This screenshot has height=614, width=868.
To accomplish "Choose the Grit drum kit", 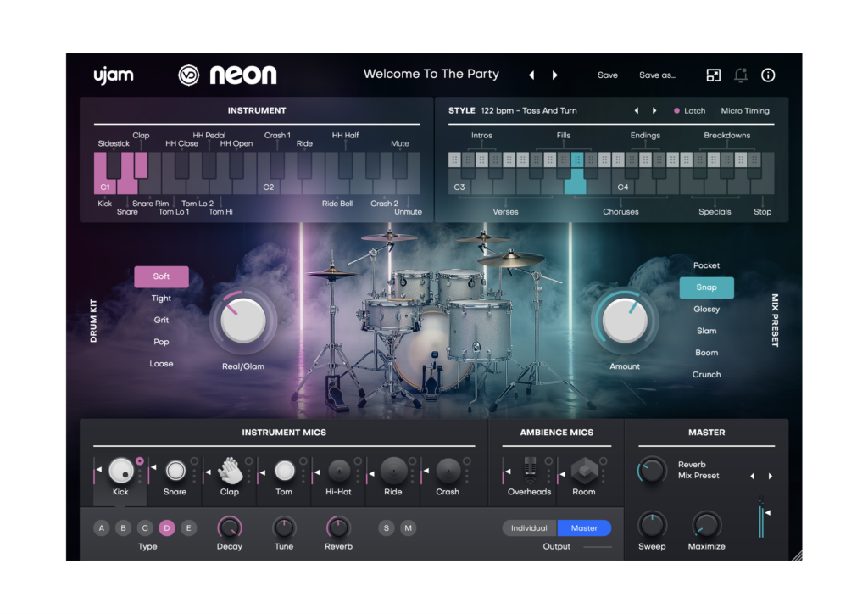I will tap(161, 320).
